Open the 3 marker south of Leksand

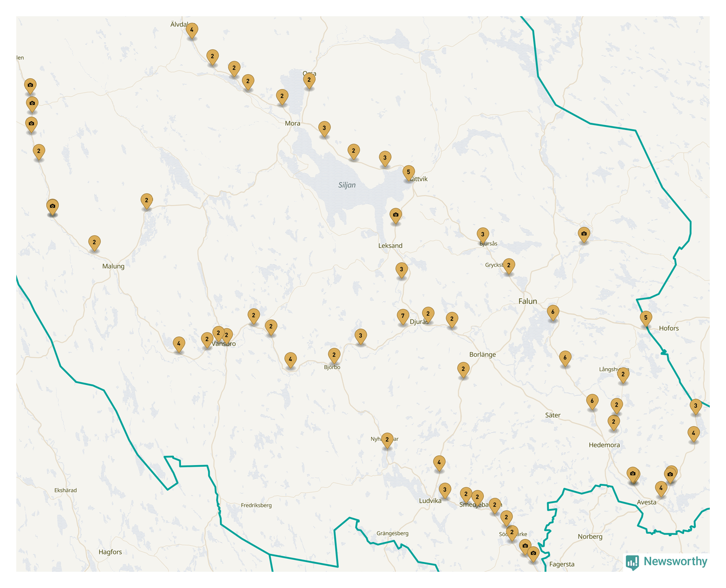tap(401, 269)
